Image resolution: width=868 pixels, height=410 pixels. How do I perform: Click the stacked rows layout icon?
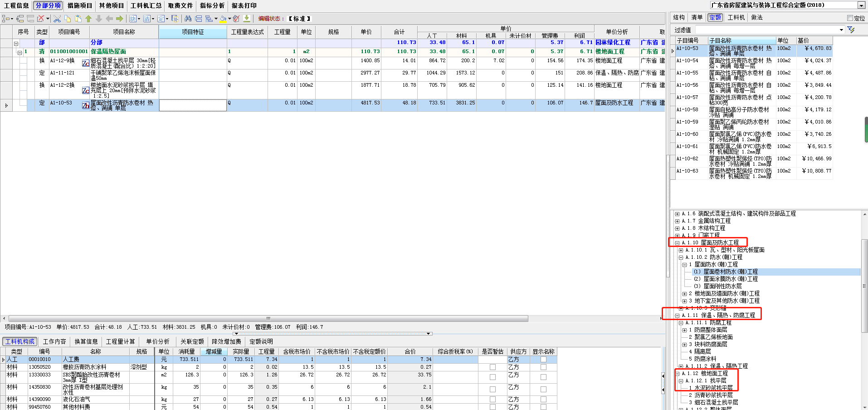(x=199, y=19)
